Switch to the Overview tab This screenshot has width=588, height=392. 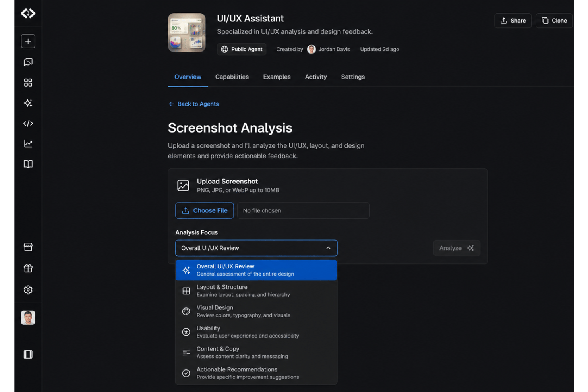coord(188,77)
